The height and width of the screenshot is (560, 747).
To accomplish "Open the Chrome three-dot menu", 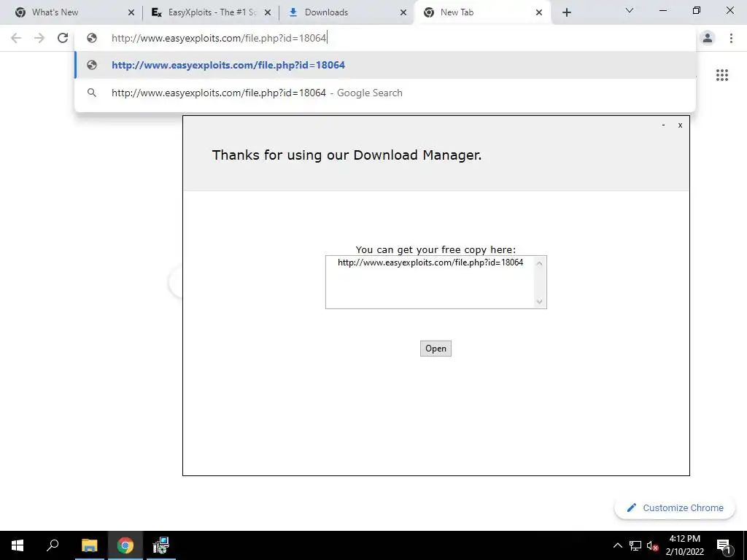I will click(731, 38).
